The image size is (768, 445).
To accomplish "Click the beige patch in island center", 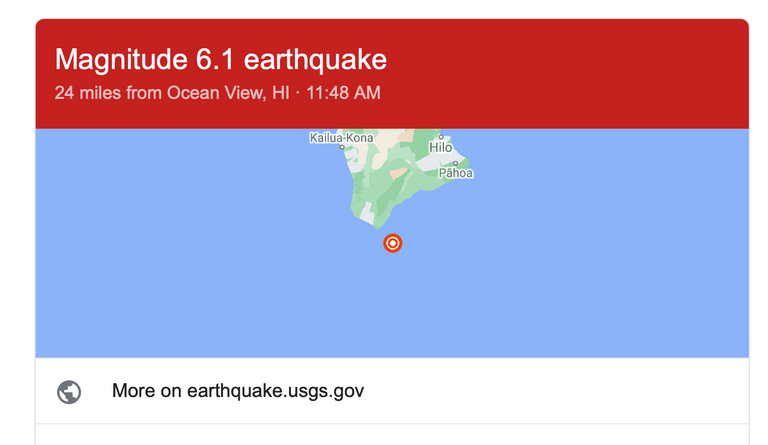I will (398, 173).
